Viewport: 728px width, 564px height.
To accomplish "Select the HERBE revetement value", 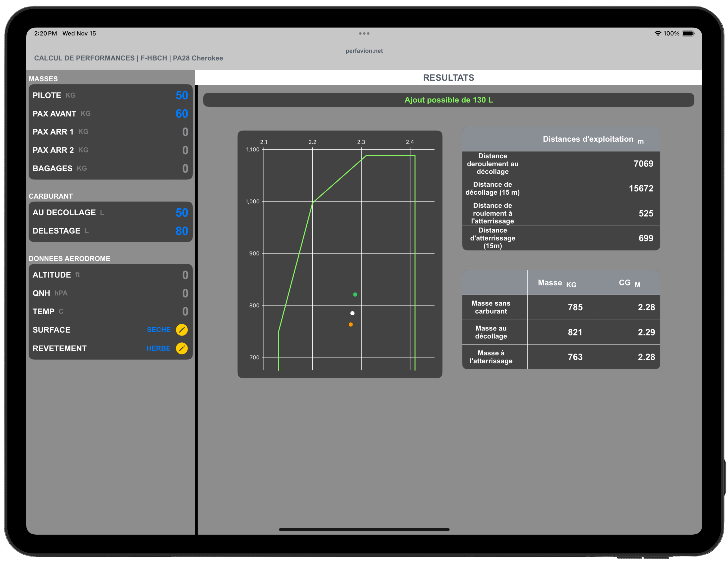I will click(158, 348).
